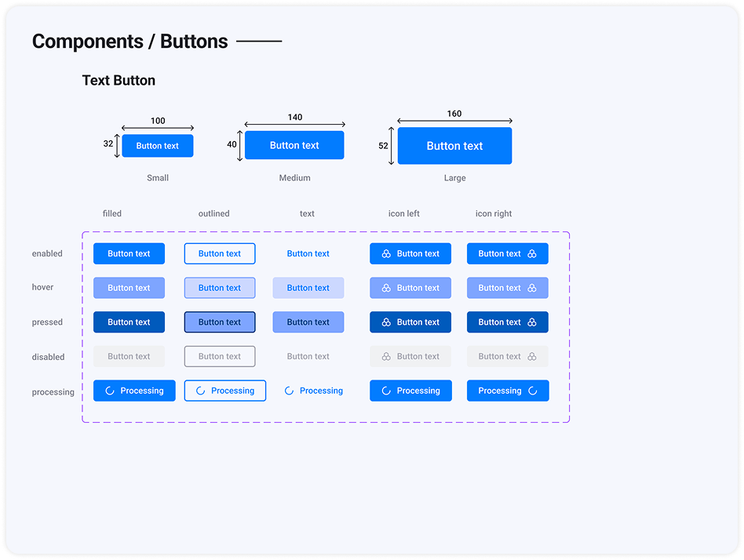Click the icon in pressed icon-left button
The image size is (744, 560).
[386, 322]
